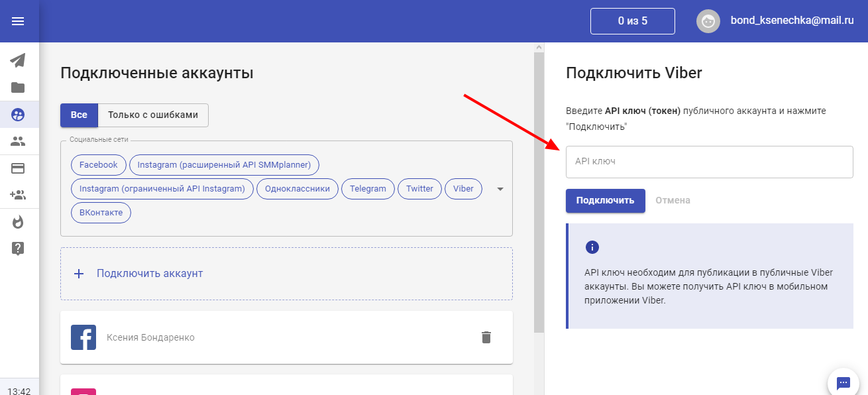Image resolution: width=868 pixels, height=395 pixels.
Task: Open the team people sidebar icon
Action: (x=18, y=141)
